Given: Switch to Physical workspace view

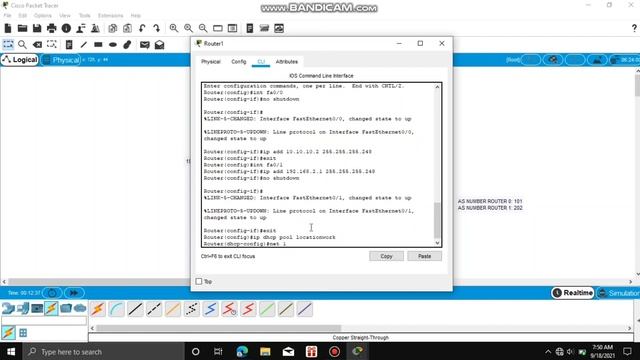Looking at the screenshot, I should [x=61, y=60].
